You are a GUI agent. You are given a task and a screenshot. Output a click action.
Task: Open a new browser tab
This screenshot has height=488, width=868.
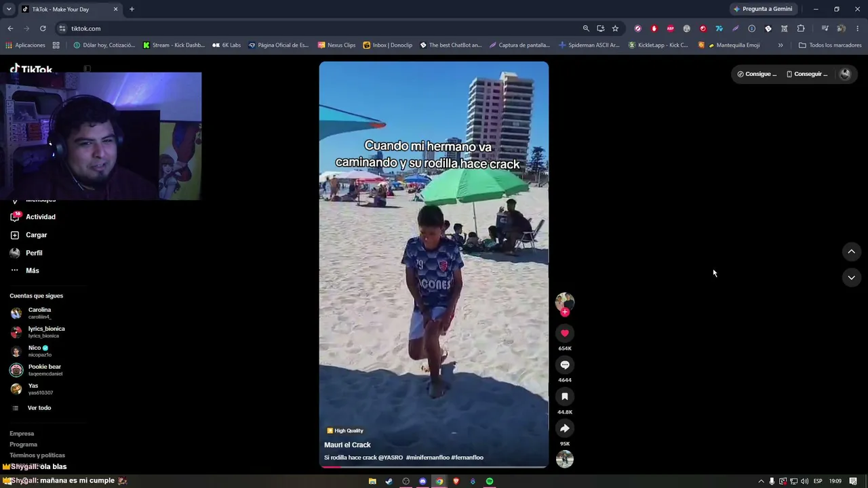(x=132, y=9)
